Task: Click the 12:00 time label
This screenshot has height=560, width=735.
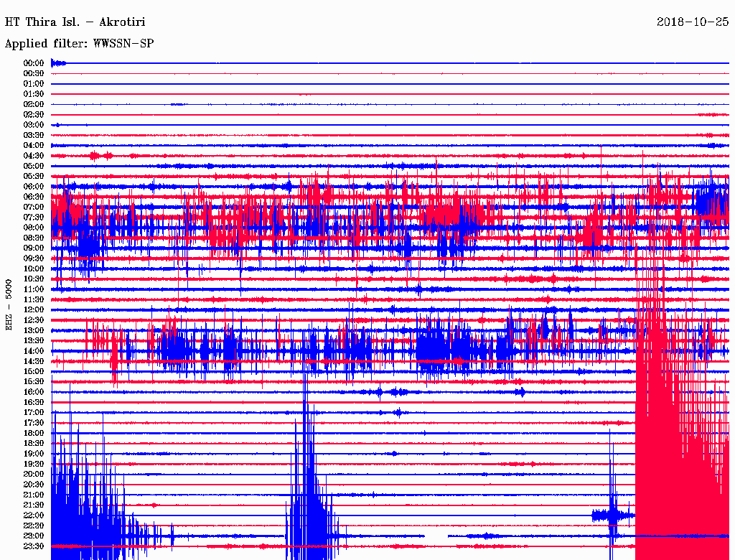Action: [34, 309]
